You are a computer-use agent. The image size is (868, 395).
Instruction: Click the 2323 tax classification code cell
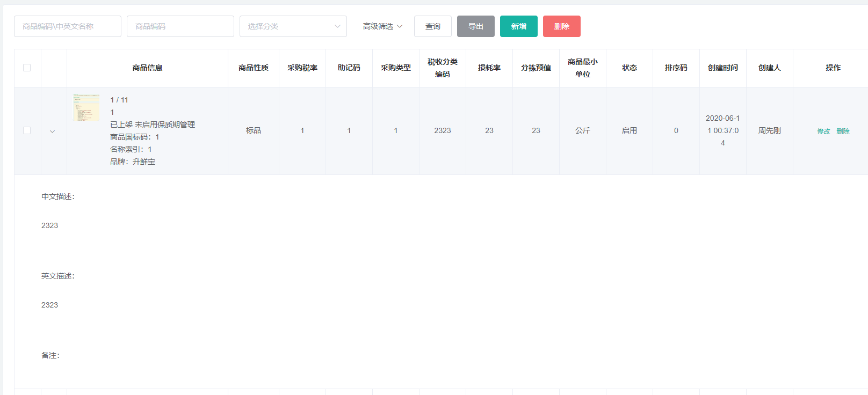[x=443, y=130]
